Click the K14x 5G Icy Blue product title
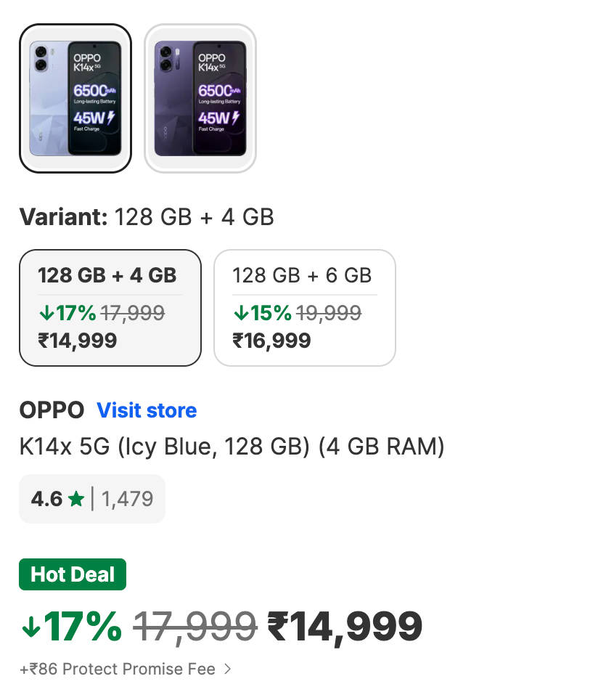Viewport: 614px width, 700px height. click(232, 446)
